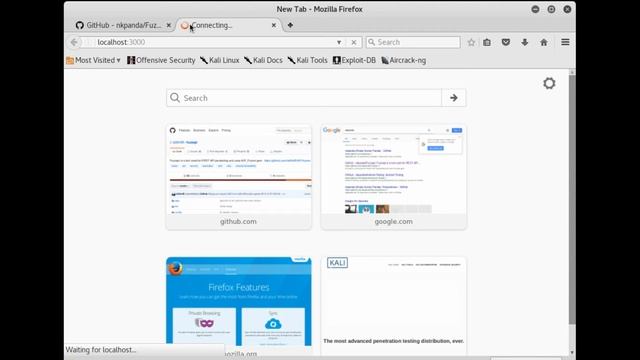Go to the Home page icon
This screenshot has width=640, height=360.
(544, 42)
